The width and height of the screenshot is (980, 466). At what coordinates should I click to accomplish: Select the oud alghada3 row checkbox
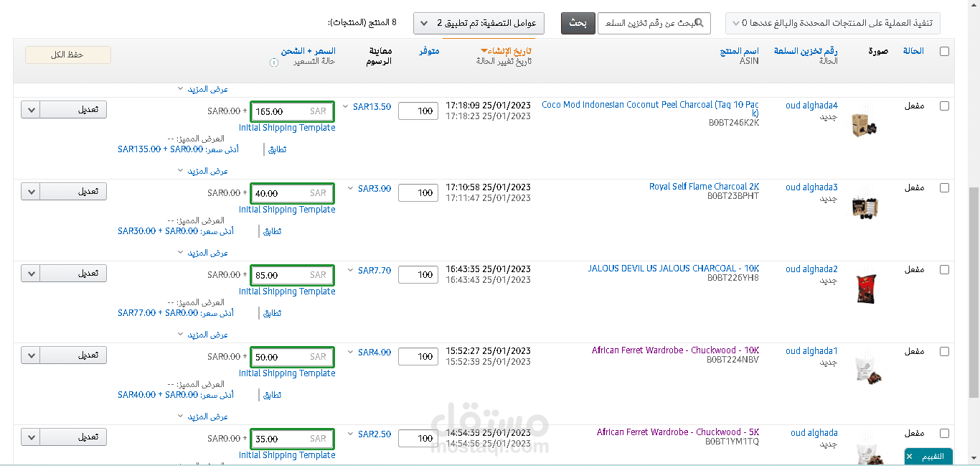pyautogui.click(x=944, y=187)
